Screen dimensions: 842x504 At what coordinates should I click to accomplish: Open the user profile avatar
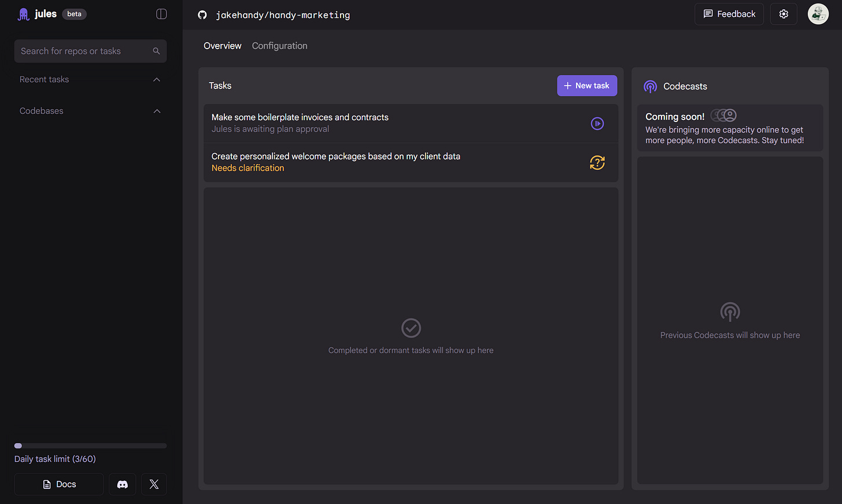pyautogui.click(x=818, y=14)
